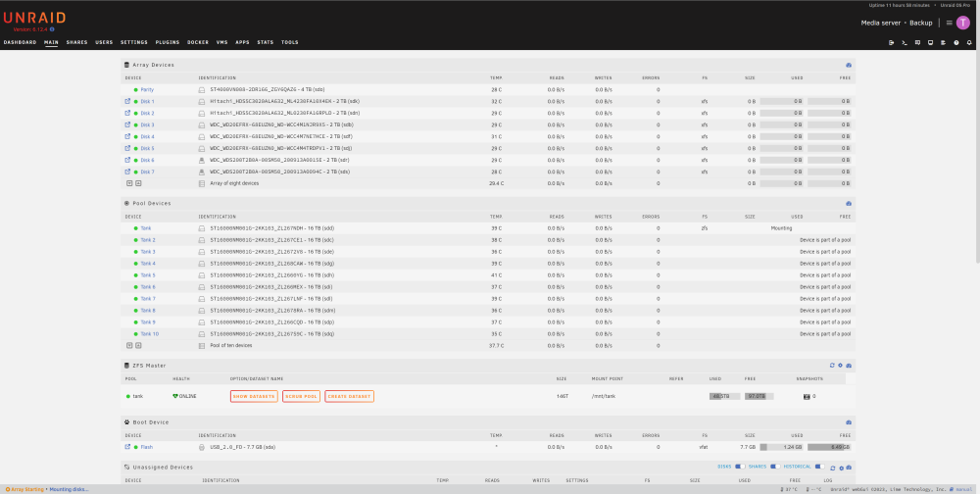Open the web terminal icon
Screen dimensions: 980x494
point(905,42)
